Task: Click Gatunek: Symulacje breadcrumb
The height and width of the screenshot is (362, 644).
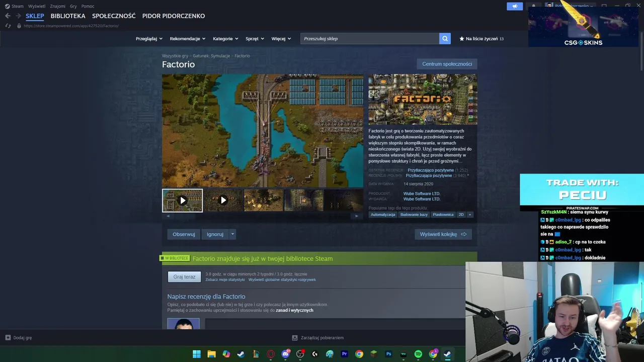Action: [x=211, y=56]
